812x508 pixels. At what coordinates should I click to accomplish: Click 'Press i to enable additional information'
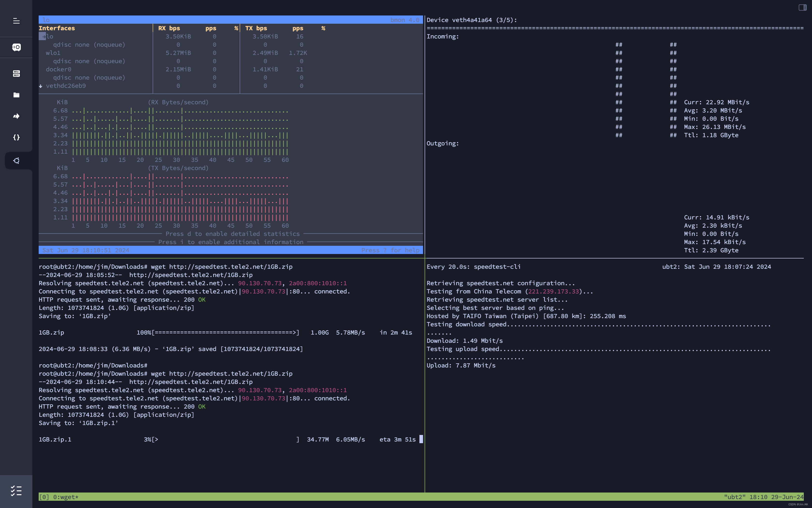click(x=231, y=242)
